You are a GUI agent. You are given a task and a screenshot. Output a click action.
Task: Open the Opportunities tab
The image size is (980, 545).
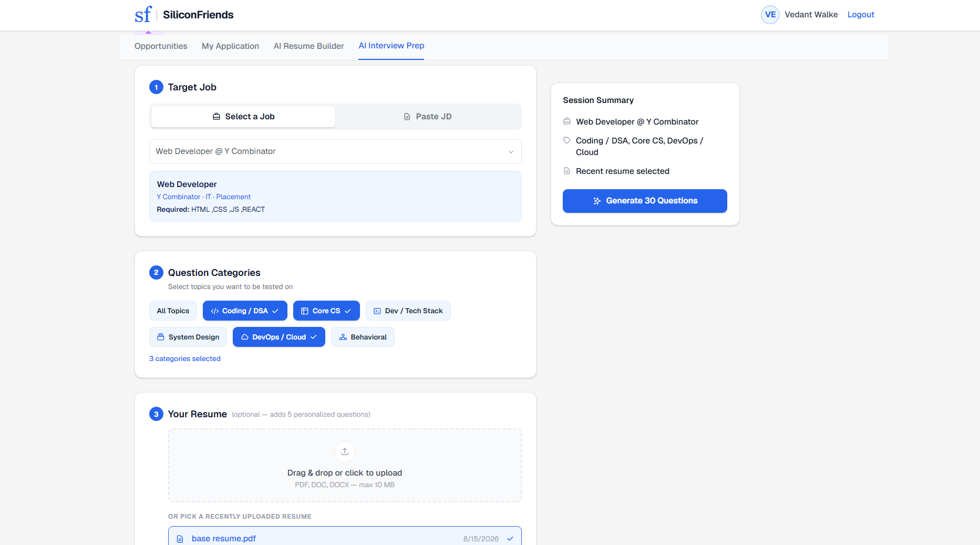[x=161, y=46]
